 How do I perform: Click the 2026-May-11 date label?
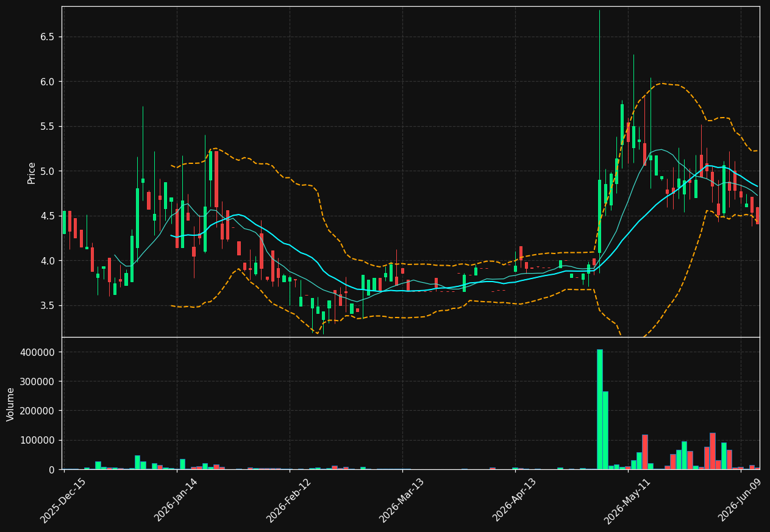[x=628, y=500]
